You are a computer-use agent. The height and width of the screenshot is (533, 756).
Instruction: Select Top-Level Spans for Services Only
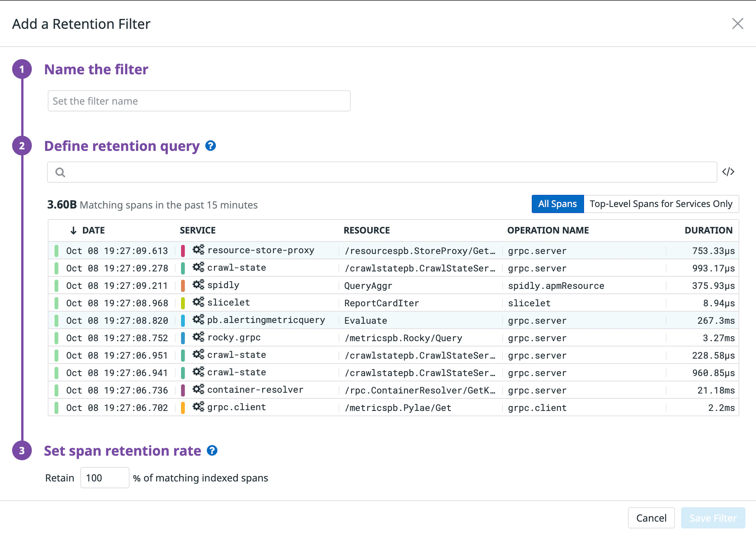tap(661, 204)
